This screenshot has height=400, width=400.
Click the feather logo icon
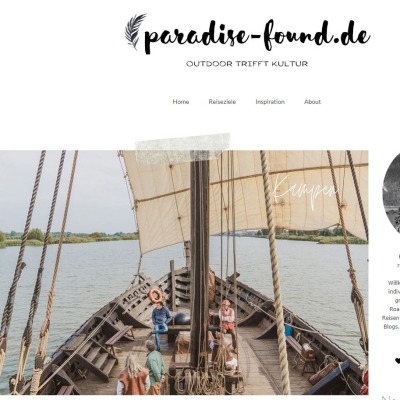pos(135,32)
